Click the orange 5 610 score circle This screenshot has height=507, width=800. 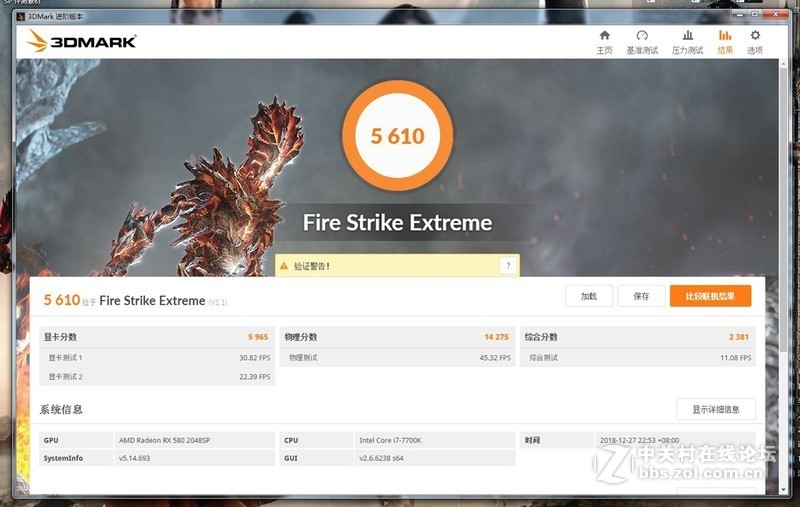[x=397, y=136]
